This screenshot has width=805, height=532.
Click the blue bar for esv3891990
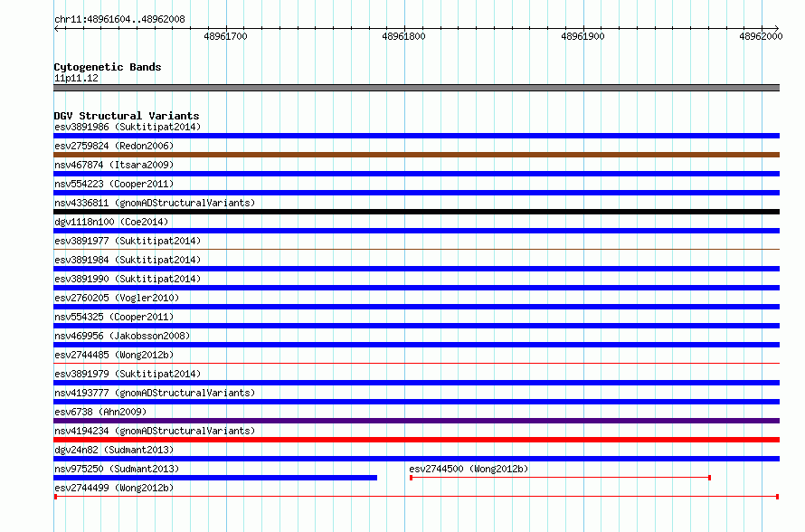(x=416, y=288)
